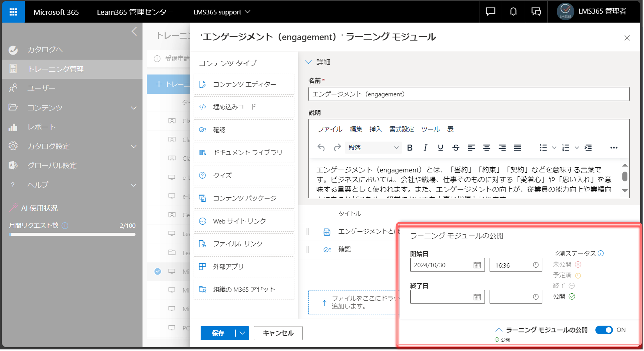644x351 pixels.
Task: Click the 予測ステータス info icon
Action: coord(601,254)
